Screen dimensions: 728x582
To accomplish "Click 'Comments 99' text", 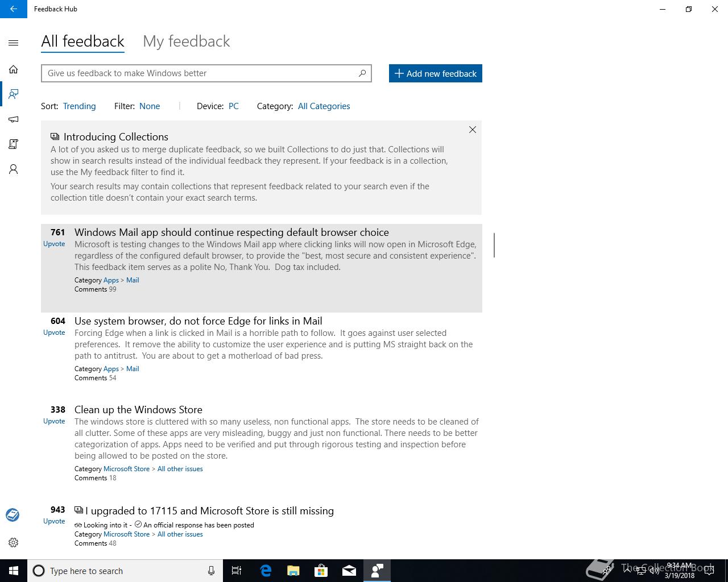I will (x=96, y=289).
